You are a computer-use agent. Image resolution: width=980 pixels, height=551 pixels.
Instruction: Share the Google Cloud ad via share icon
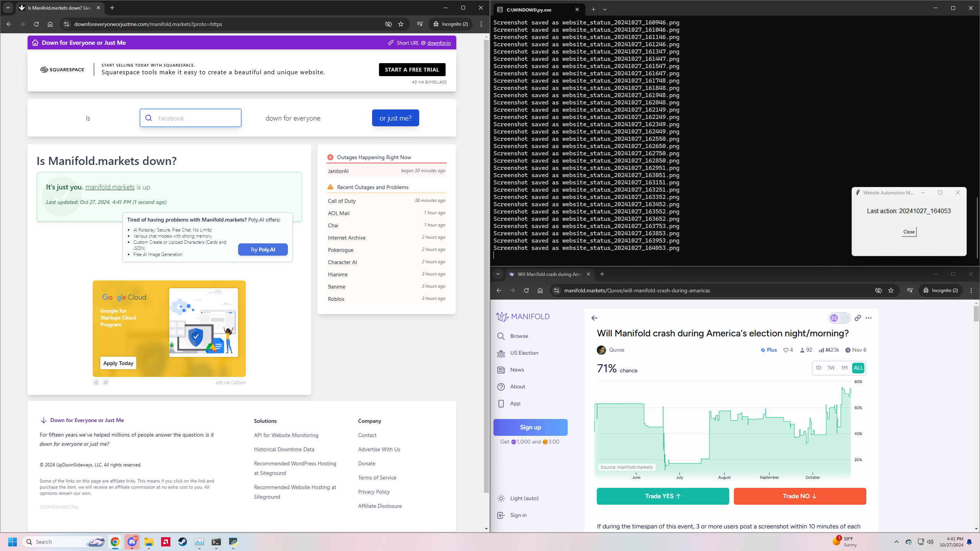96,382
